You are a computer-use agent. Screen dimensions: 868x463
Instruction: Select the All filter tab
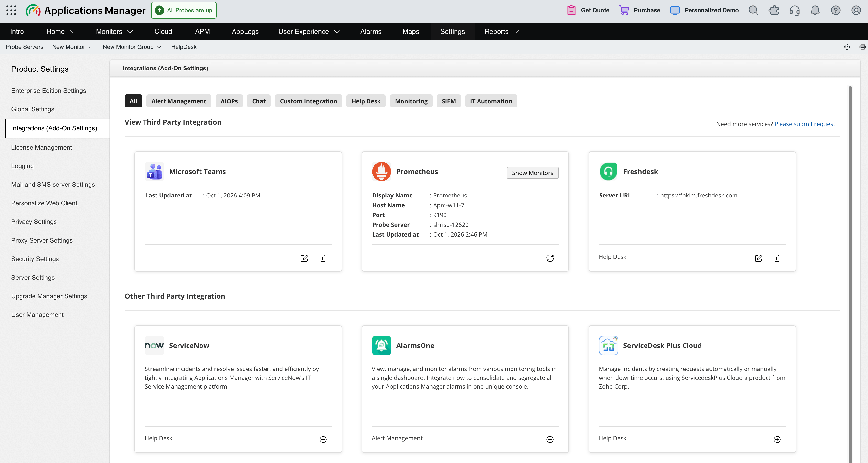(133, 101)
